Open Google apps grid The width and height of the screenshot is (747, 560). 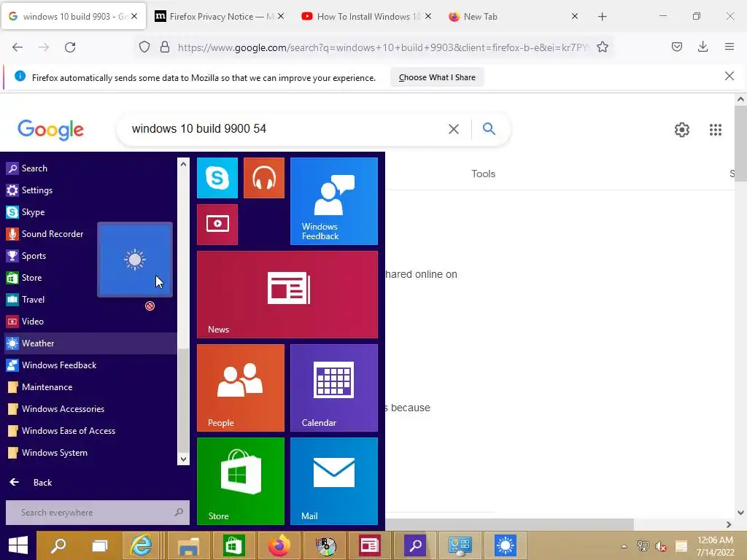point(716,130)
